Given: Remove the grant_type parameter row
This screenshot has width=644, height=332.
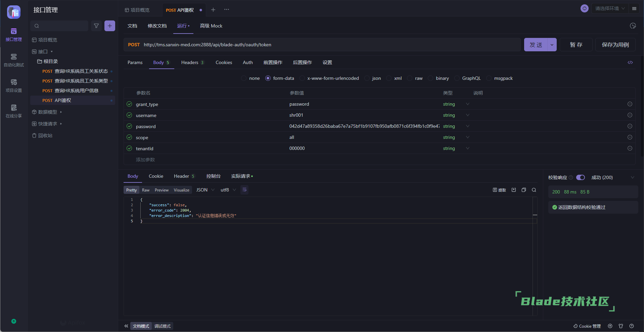Looking at the screenshot, I should pos(630,104).
